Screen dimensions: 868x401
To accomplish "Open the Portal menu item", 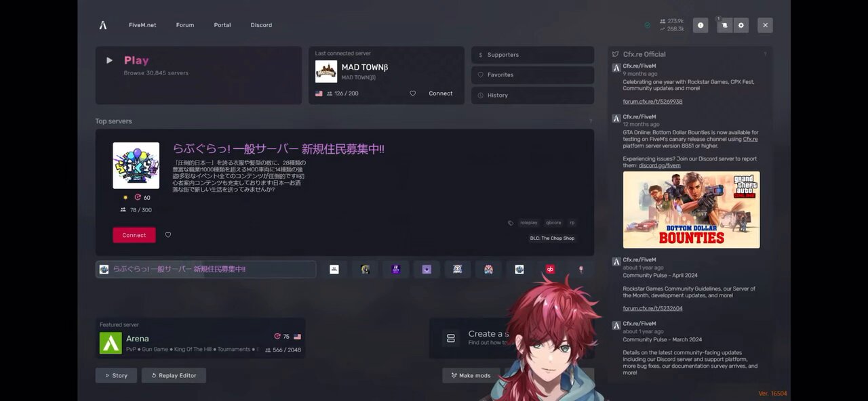I will tap(222, 25).
